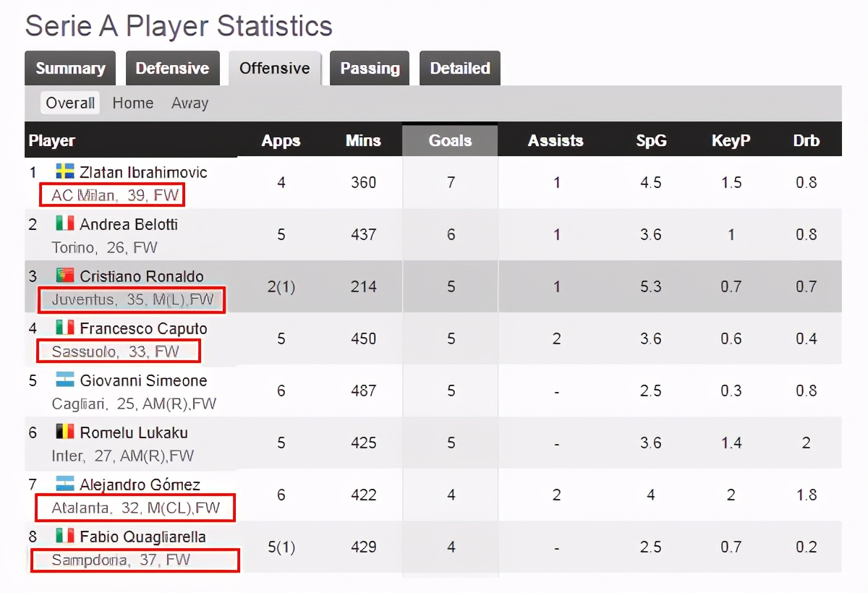Viewport: 868px width, 593px height.
Task: Select the Away filter option
Action: click(190, 103)
